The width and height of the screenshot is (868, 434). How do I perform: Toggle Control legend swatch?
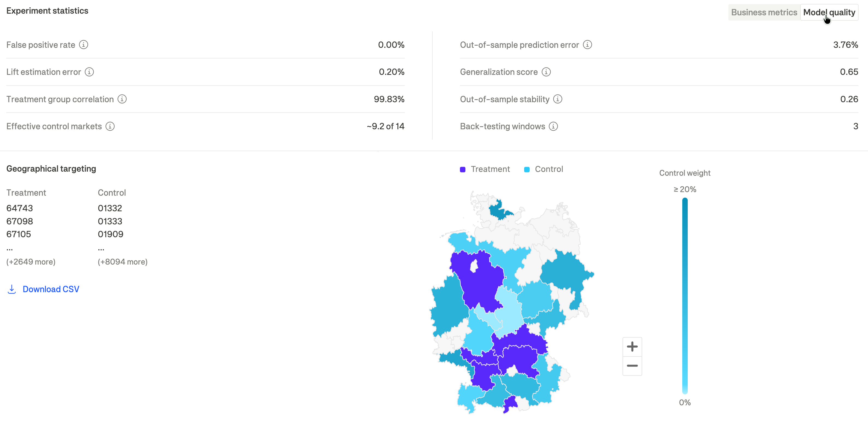(527, 170)
